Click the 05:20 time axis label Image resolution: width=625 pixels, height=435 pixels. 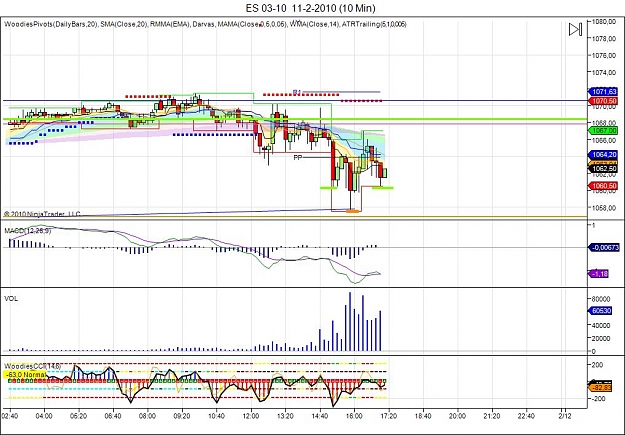pyautogui.click(x=79, y=416)
